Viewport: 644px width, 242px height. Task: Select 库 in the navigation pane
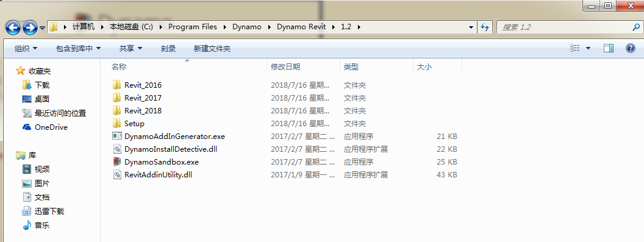click(x=32, y=155)
